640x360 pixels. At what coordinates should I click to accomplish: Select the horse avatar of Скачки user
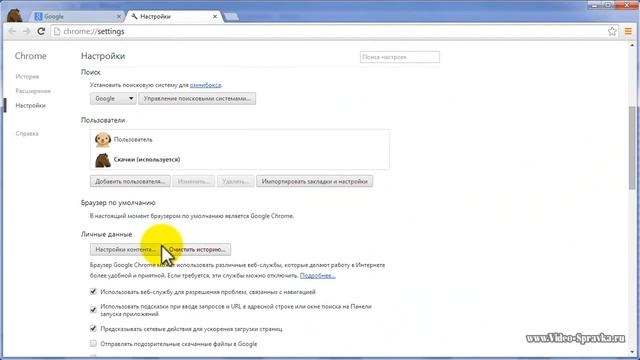[102, 160]
